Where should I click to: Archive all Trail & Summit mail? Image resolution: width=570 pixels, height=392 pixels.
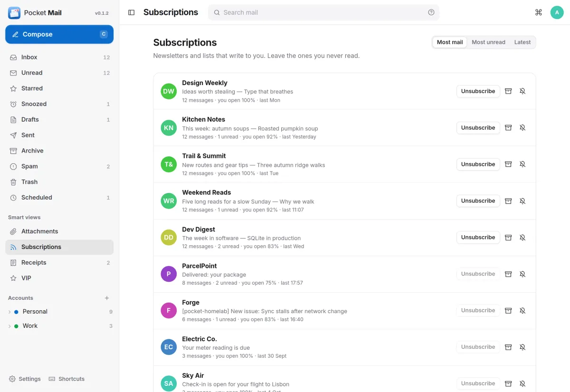click(x=508, y=164)
